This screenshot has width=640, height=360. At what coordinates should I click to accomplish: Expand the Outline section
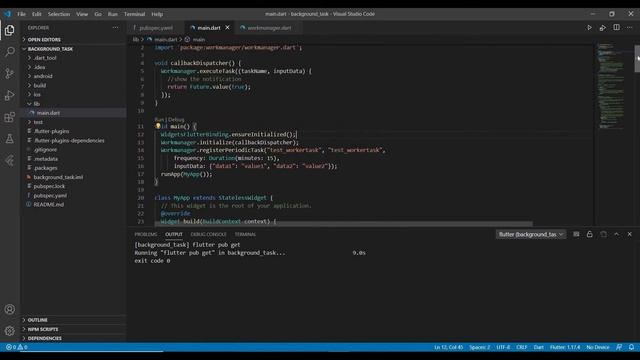[x=73, y=320]
